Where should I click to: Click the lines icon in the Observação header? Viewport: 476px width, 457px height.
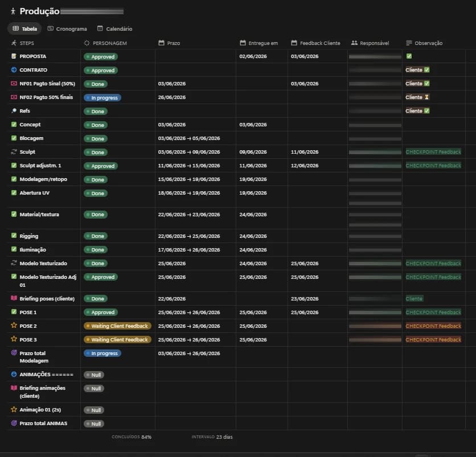pos(409,43)
